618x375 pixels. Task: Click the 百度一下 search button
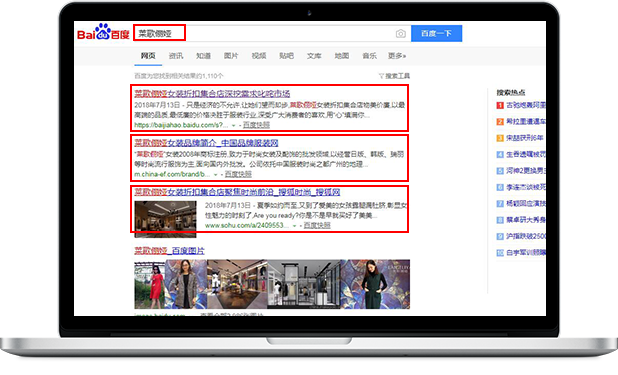click(x=436, y=34)
